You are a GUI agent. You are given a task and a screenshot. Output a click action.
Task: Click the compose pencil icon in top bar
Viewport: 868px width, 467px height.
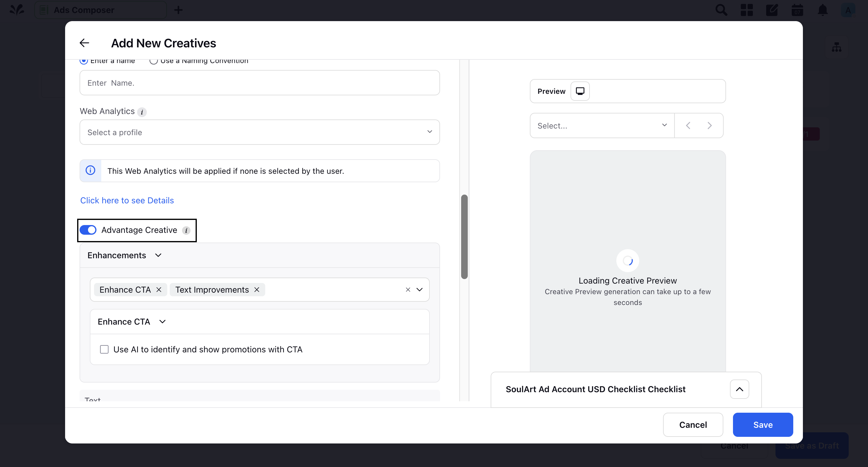(x=772, y=10)
